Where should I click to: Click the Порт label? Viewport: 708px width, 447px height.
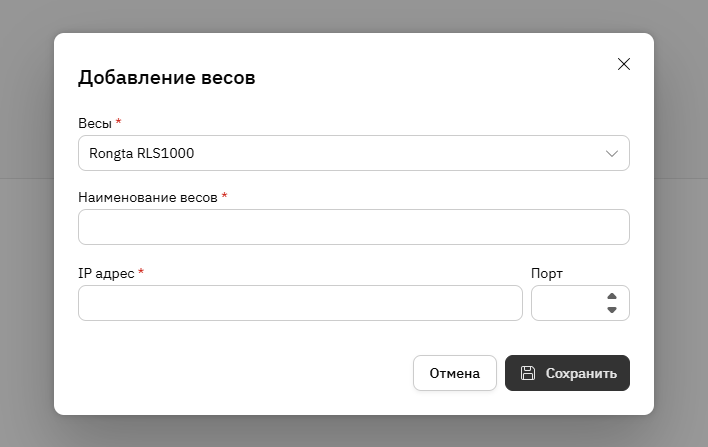[x=547, y=274]
